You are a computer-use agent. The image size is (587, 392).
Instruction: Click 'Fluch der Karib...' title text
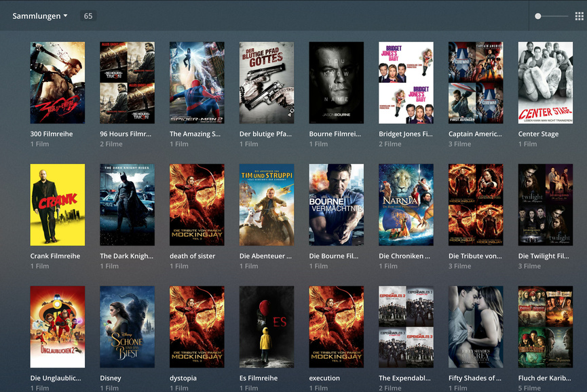(x=545, y=378)
